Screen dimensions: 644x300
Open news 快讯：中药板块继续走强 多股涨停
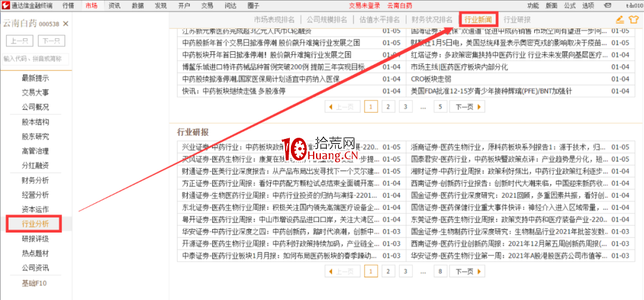click(x=234, y=91)
